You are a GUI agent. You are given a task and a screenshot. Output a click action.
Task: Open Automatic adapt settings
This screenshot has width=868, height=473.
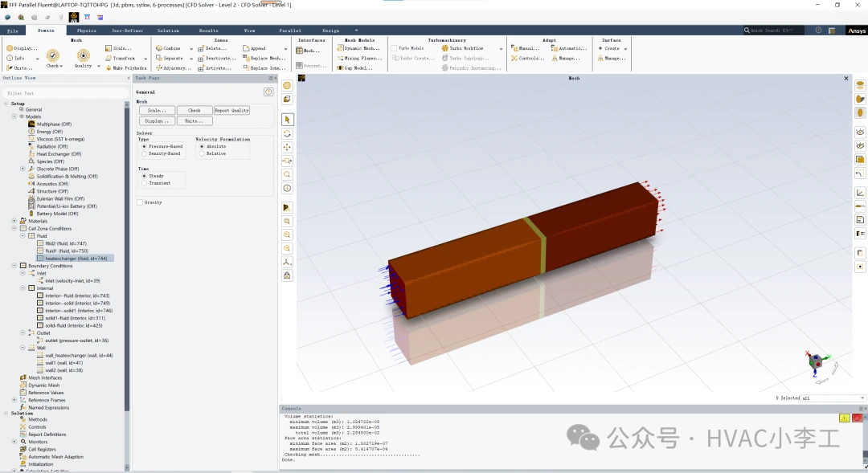(x=569, y=48)
